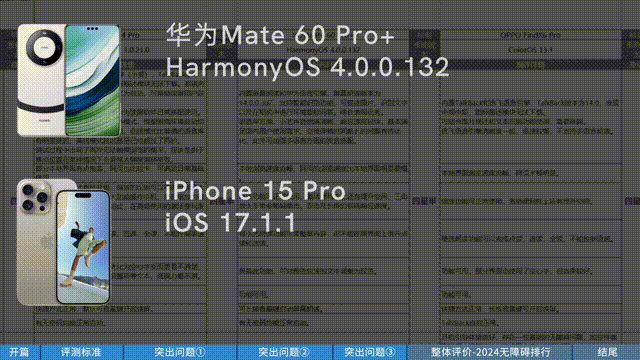The width and height of the screenshot is (640, 360).
Task: Click the Huawei phone's green wave screen
Action: click(93, 80)
